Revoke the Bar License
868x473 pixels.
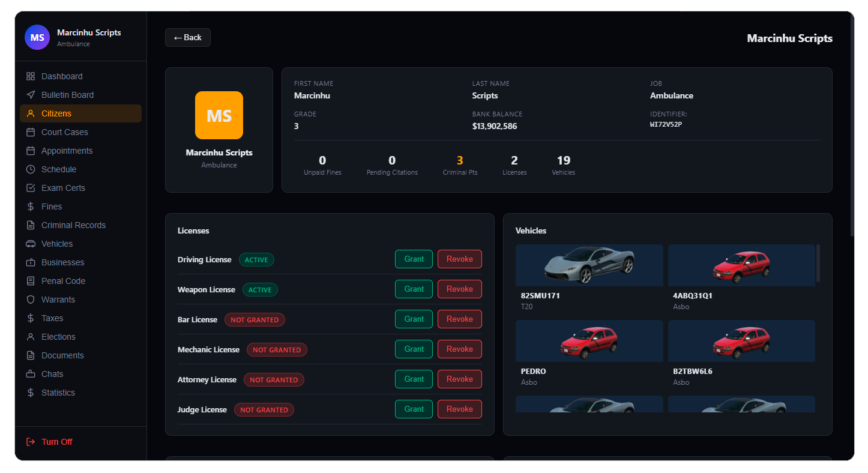tap(460, 319)
